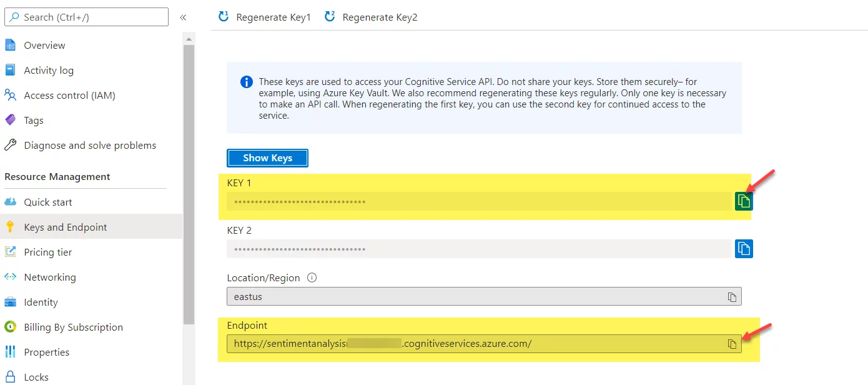Copy the eastus location value
The image size is (868, 385).
[732, 297]
